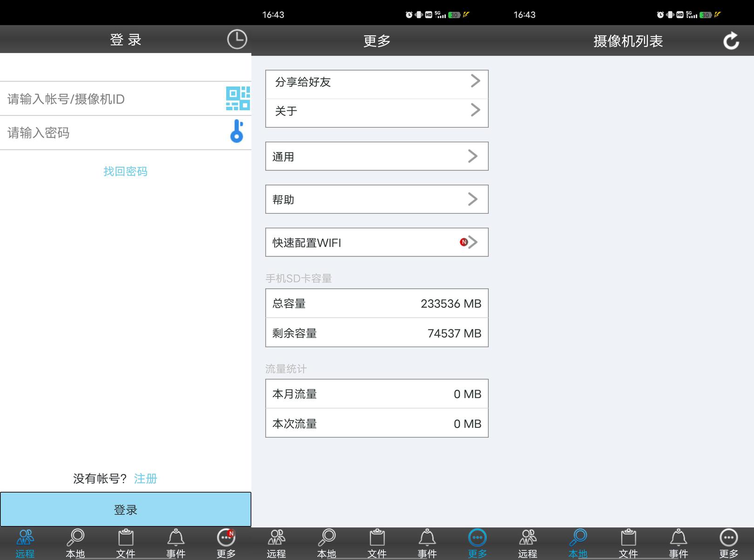Tap the QR code scan icon
The image size is (754, 560).
click(x=238, y=99)
